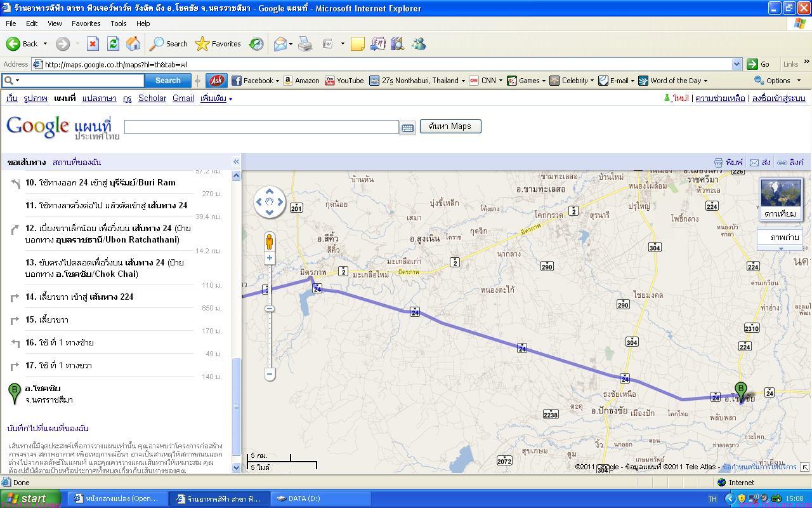
Task: Switch to DATA (D:) taskbar window
Action: (320, 498)
